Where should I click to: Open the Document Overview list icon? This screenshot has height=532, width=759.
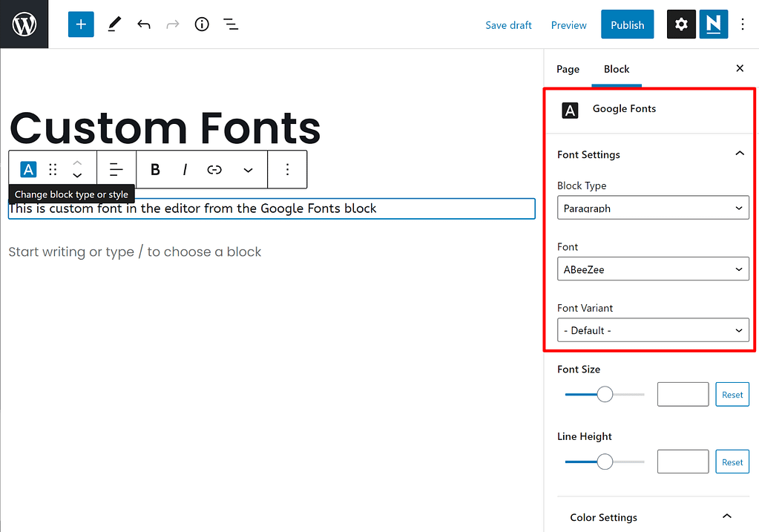pyautogui.click(x=230, y=24)
